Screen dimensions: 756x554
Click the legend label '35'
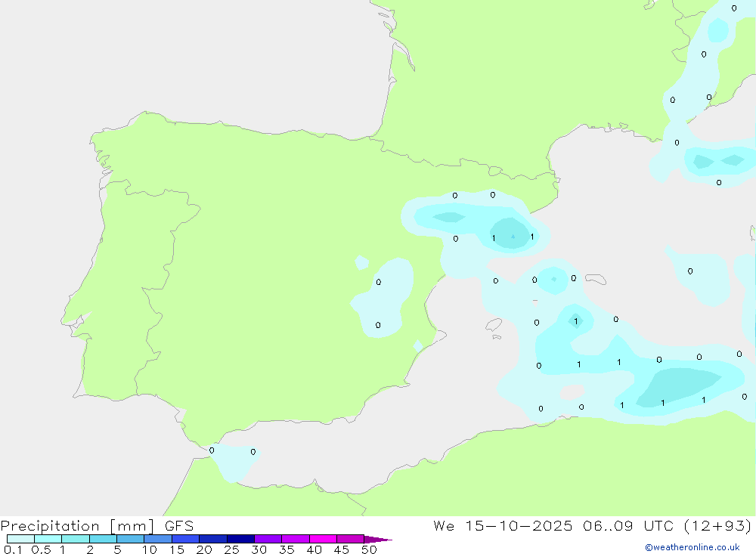[287, 549]
